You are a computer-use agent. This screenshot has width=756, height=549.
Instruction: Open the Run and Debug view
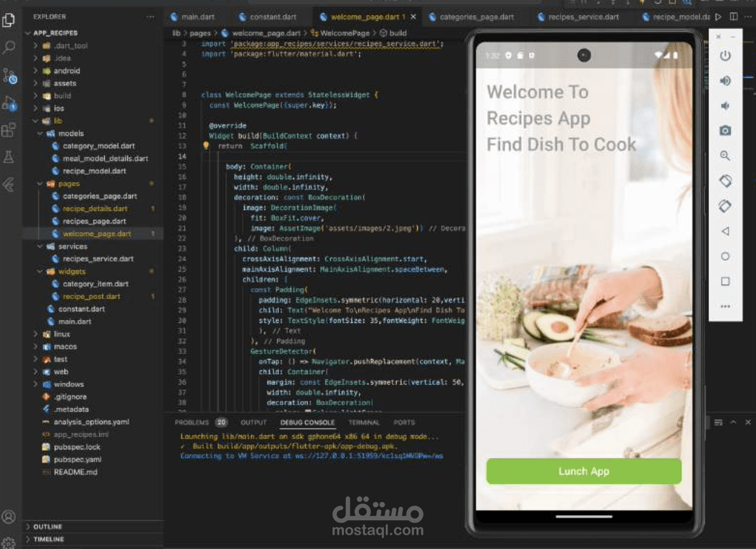point(9,105)
